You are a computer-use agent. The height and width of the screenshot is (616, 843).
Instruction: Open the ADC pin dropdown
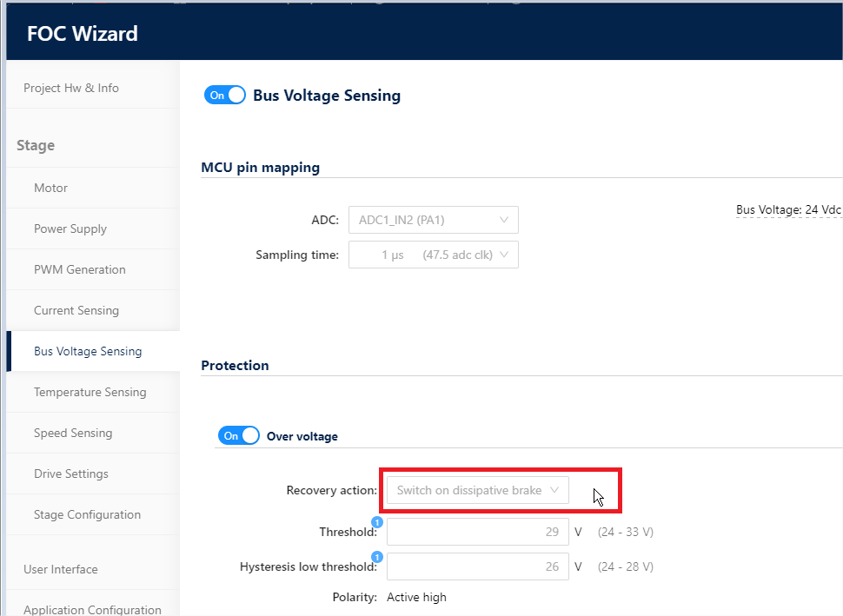tap(433, 220)
